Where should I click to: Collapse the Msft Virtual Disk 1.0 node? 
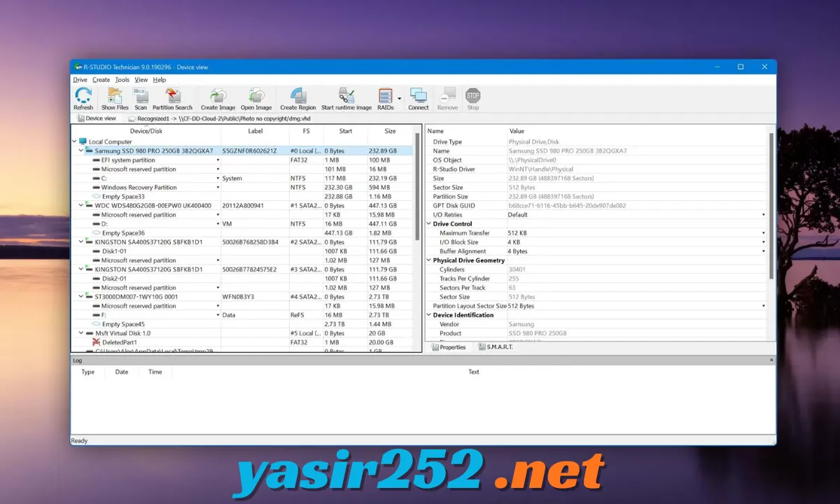pyautogui.click(x=81, y=333)
